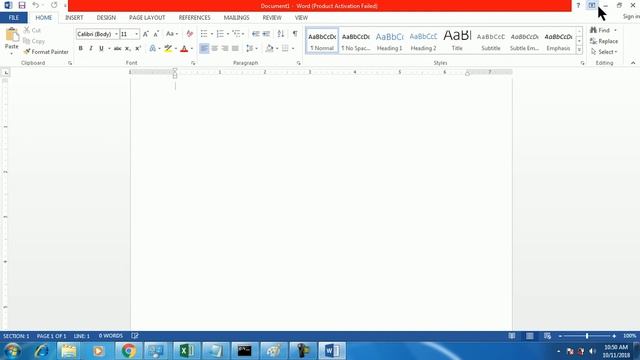Adjust the zoom slider handle
Image resolution: width=640 pixels, height=360 pixels.
pyautogui.click(x=587, y=336)
